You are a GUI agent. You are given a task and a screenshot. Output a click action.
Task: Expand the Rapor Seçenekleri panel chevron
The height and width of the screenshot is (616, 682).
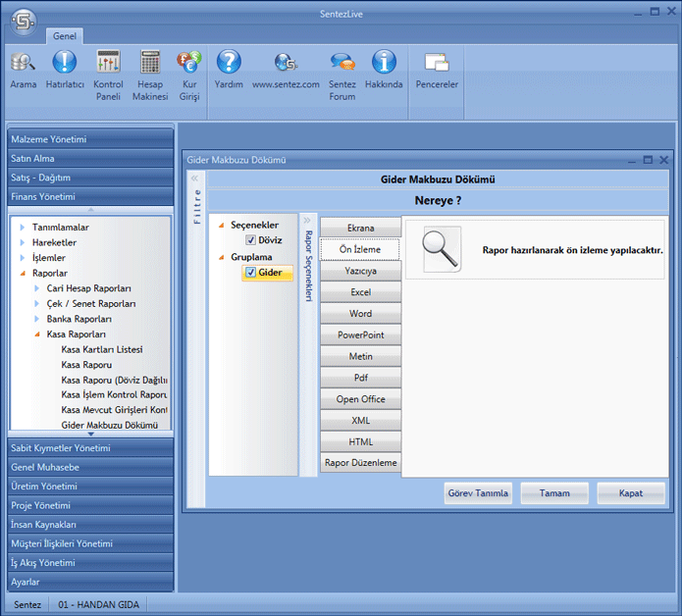point(307,220)
